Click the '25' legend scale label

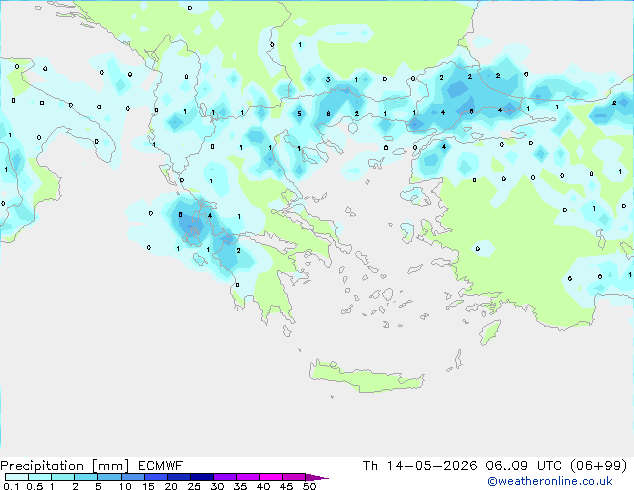[x=194, y=486]
